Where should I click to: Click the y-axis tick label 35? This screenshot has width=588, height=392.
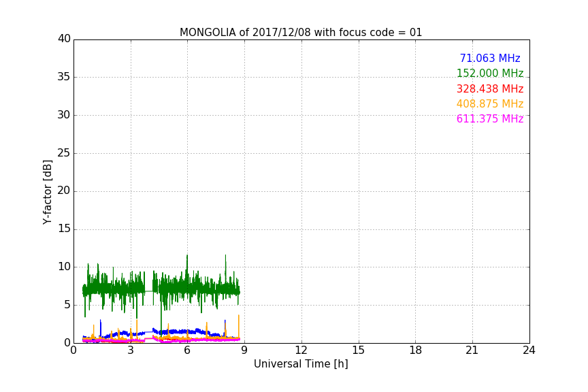click(x=64, y=77)
